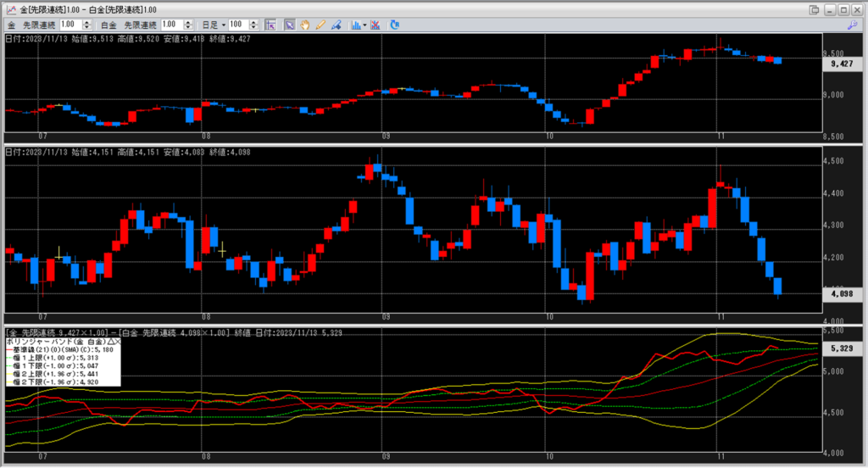Close the Bollinger band legend box
Screen dimensions: 868x468
tap(116, 341)
